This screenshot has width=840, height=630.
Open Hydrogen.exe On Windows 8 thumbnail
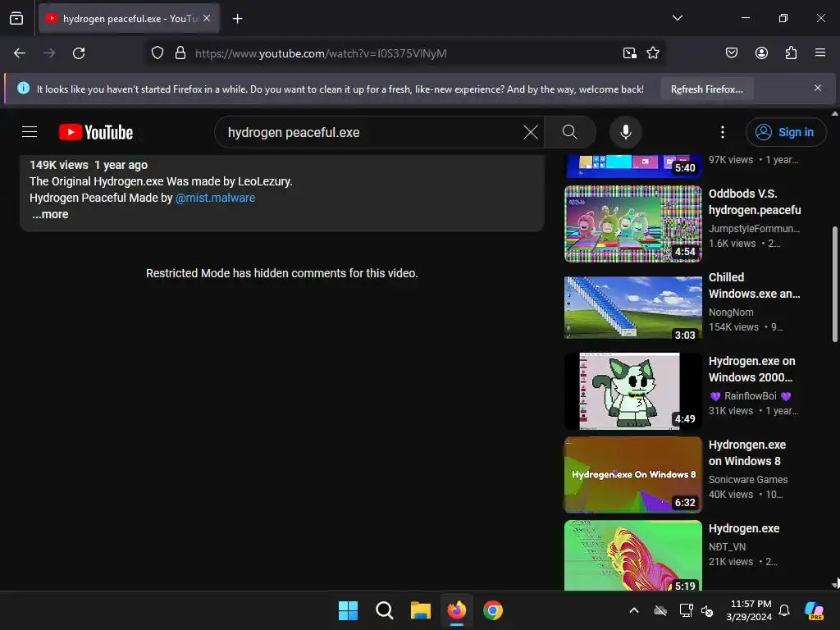632,475
